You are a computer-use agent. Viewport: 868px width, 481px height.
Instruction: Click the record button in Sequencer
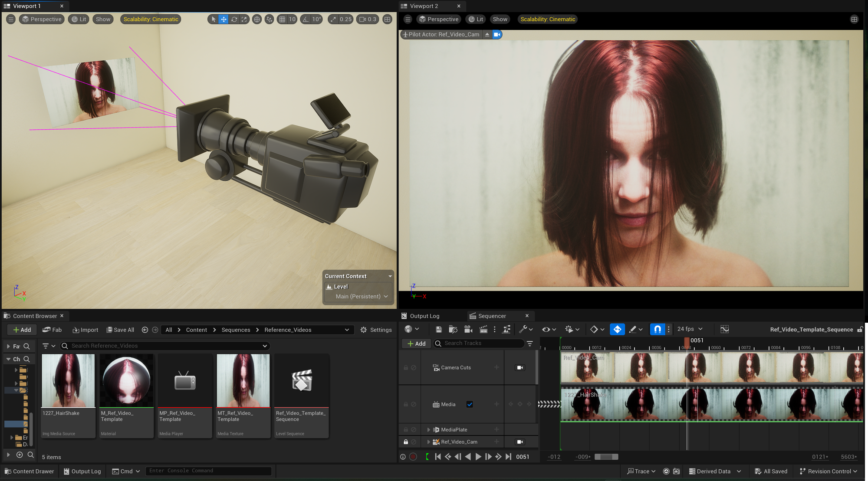(413, 456)
